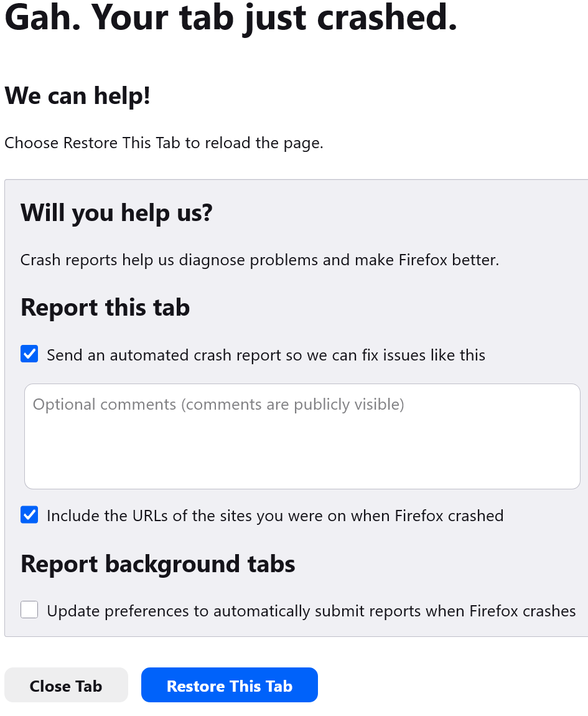Click empty space inside the comments box bottom

click(302, 470)
